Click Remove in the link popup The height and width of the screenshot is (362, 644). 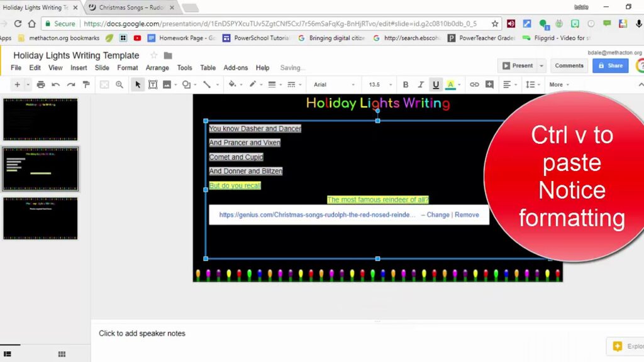click(x=467, y=215)
